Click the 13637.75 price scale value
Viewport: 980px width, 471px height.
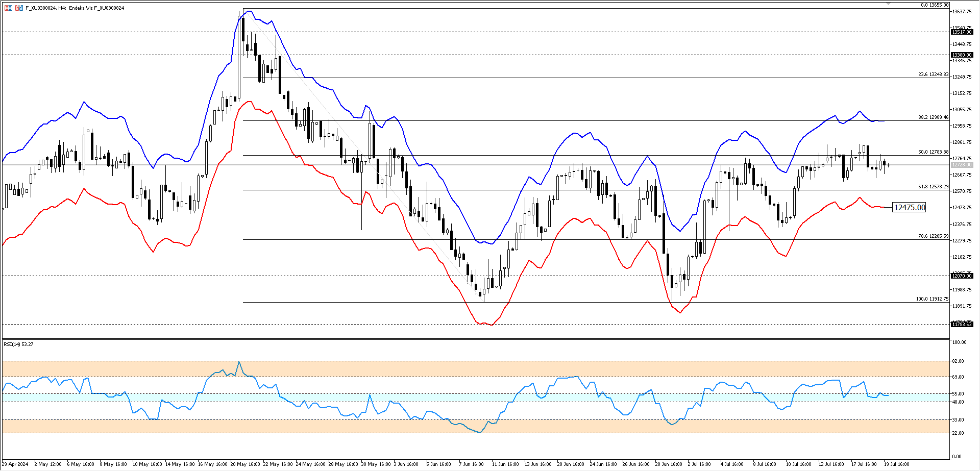pyautogui.click(x=962, y=12)
